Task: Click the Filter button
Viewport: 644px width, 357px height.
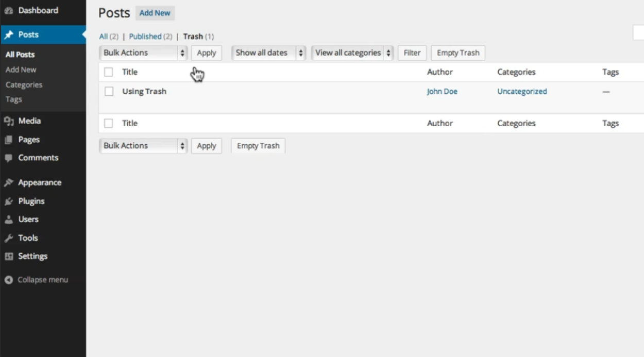Action: click(412, 53)
